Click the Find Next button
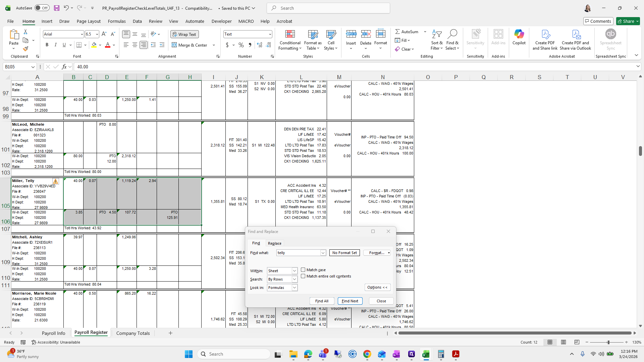This screenshot has height=362, width=644. click(x=350, y=301)
